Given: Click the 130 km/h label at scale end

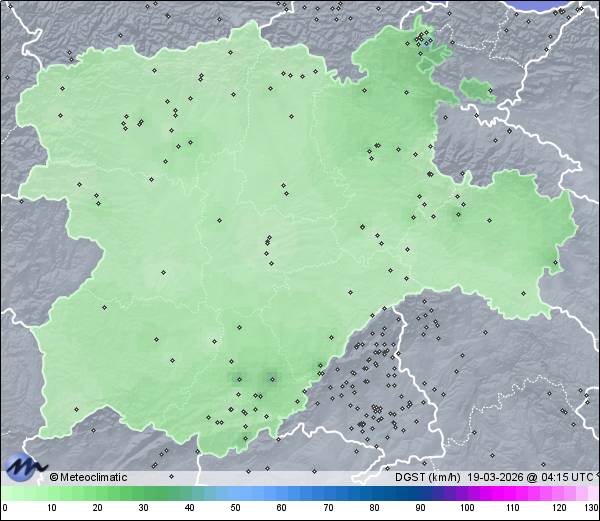Looking at the screenshot, I should tap(590, 508).
